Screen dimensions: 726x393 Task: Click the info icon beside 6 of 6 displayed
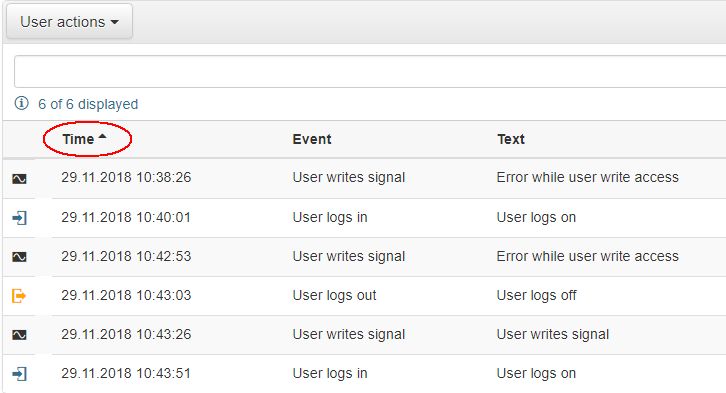[21, 103]
